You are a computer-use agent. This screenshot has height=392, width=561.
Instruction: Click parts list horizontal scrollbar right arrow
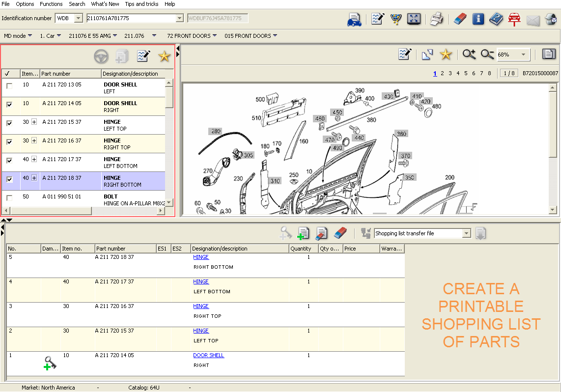161,211
